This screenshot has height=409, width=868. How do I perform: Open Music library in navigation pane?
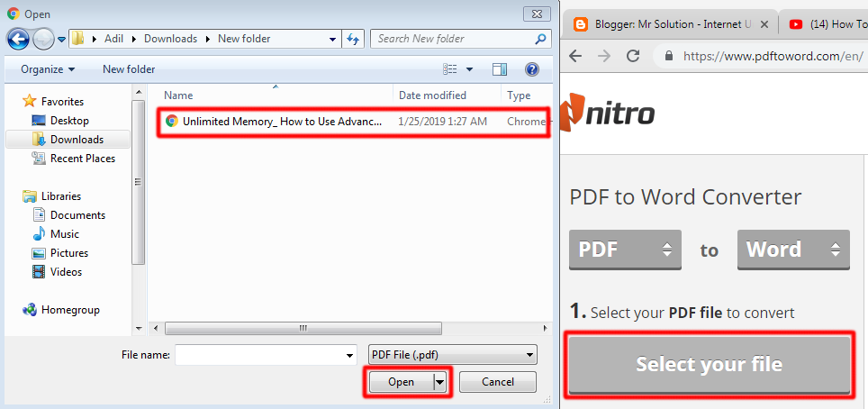point(55,234)
